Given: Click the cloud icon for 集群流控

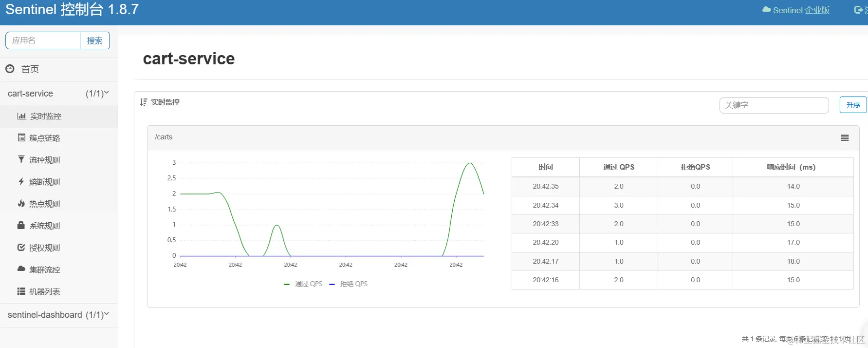Looking at the screenshot, I should tap(21, 269).
